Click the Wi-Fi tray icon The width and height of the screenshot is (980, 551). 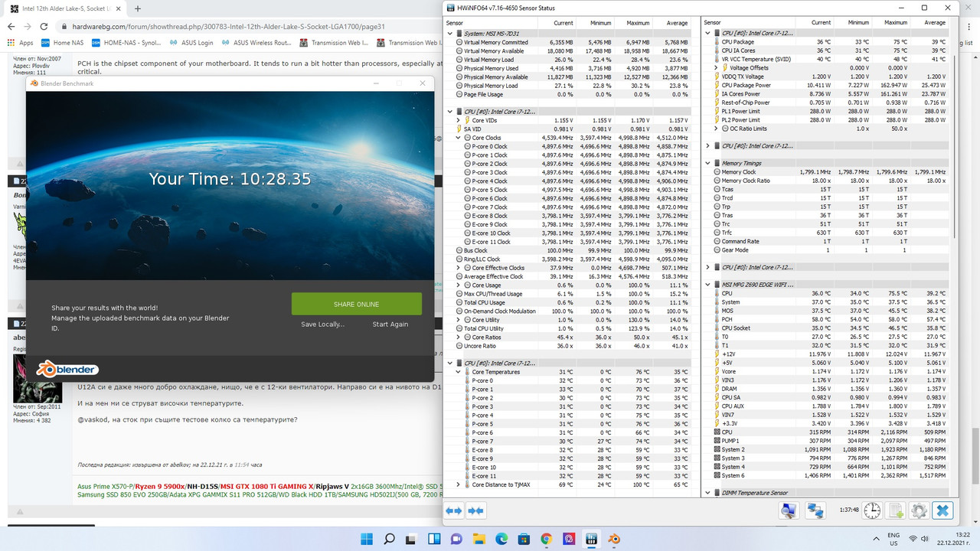point(913,539)
